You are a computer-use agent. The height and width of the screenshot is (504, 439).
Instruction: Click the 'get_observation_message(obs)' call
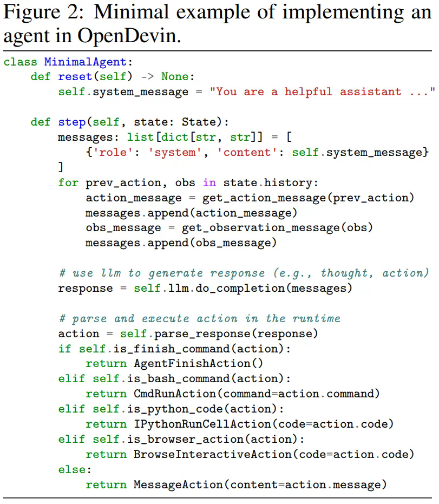click(277, 227)
